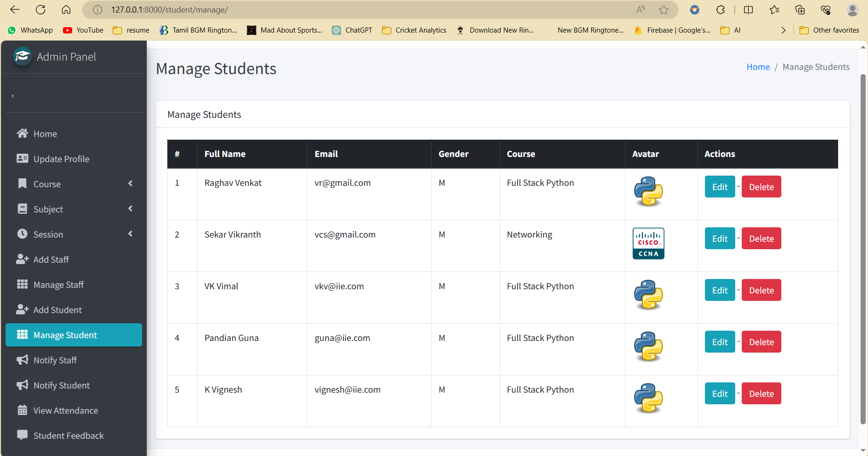Delete the student K Vignesh
Viewport: 868px width, 456px height.
[761, 393]
